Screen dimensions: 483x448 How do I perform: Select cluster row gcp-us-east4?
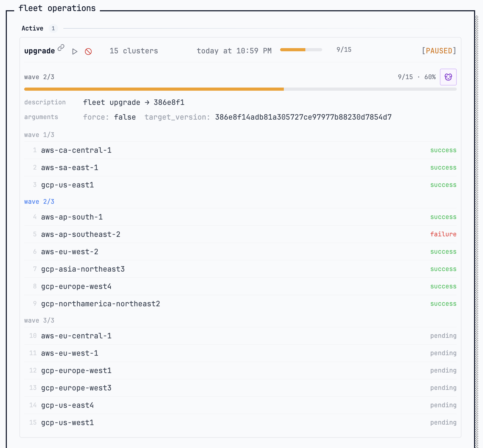point(240,405)
